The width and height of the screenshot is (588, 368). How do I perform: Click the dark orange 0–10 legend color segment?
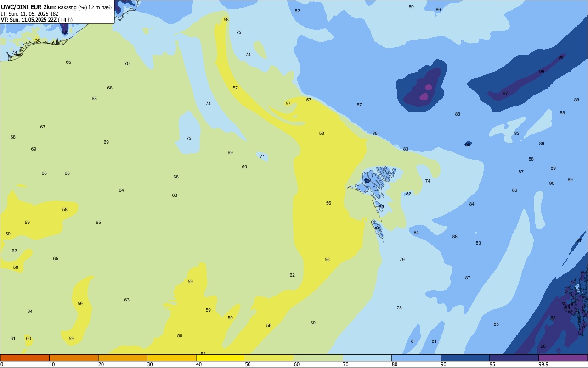click(x=25, y=357)
